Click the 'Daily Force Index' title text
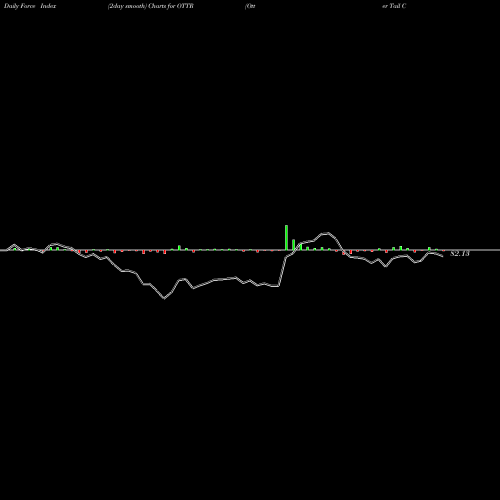500x500 pixels. click(30, 6)
